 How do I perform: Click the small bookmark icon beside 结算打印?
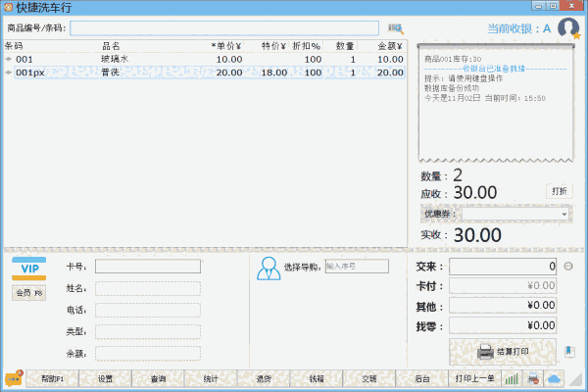(569, 352)
